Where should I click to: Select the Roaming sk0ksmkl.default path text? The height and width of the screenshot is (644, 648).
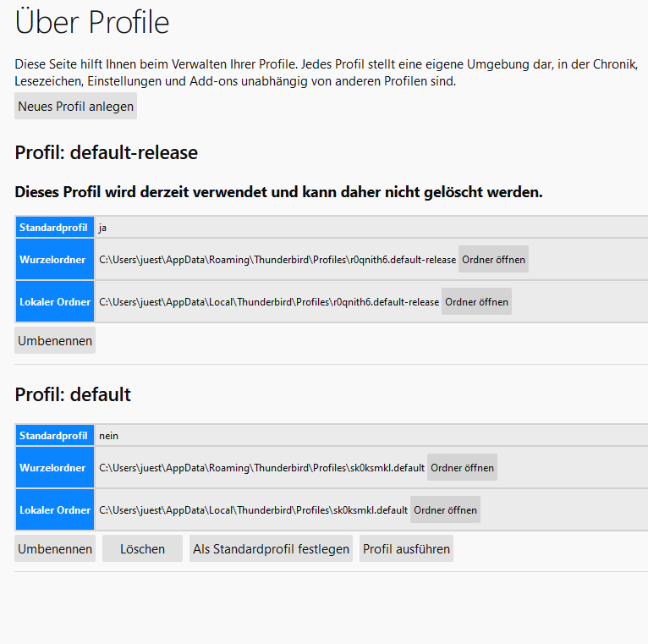click(x=261, y=467)
